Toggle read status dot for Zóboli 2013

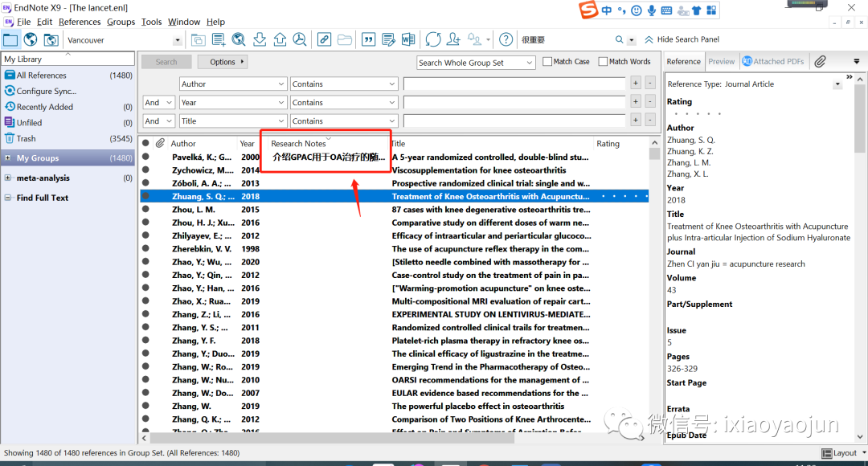point(145,182)
